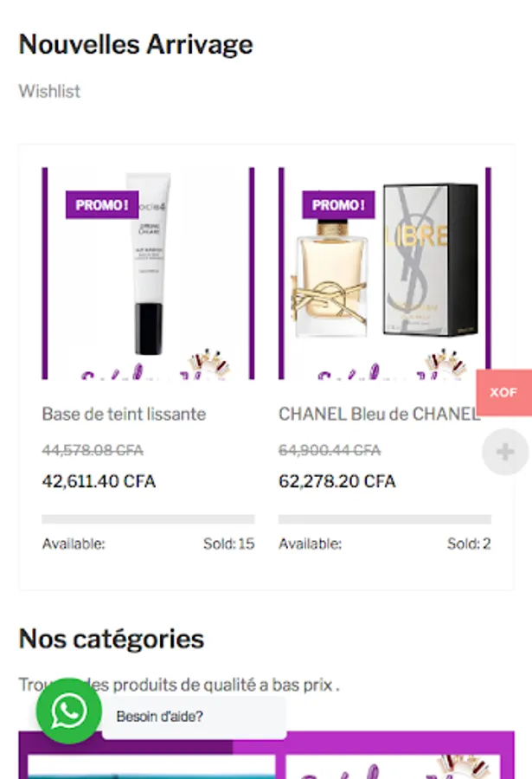The image size is (532, 779).
Task: Click the PROMO badge on the Libre perfume
Action: point(338,204)
